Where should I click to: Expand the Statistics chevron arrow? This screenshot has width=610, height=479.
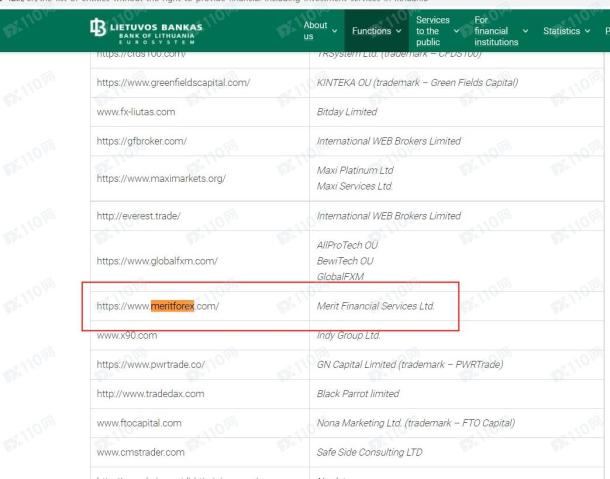click(587, 31)
